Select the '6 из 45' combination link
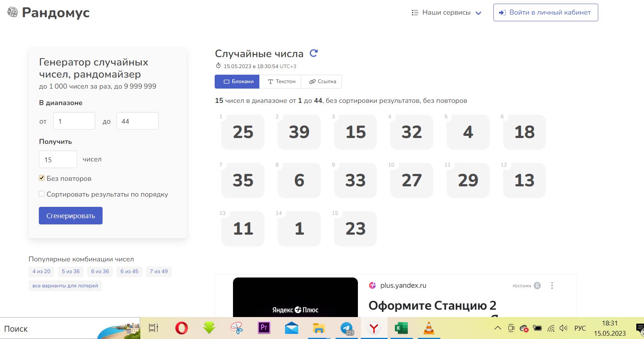Viewport: 644px width, 339px height. point(129,271)
